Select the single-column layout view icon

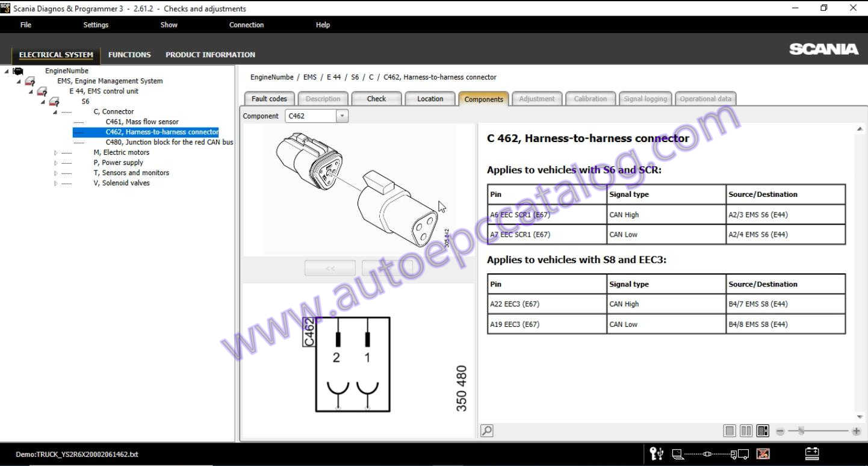pos(729,430)
